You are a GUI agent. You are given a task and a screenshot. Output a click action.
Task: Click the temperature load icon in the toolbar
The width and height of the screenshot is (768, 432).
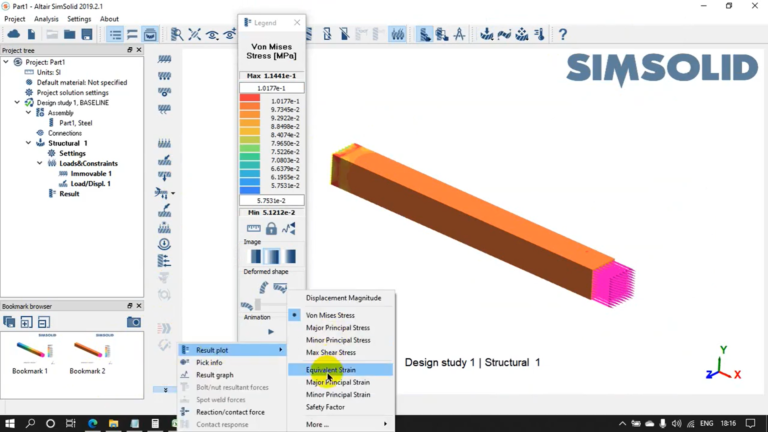[x=539, y=34]
